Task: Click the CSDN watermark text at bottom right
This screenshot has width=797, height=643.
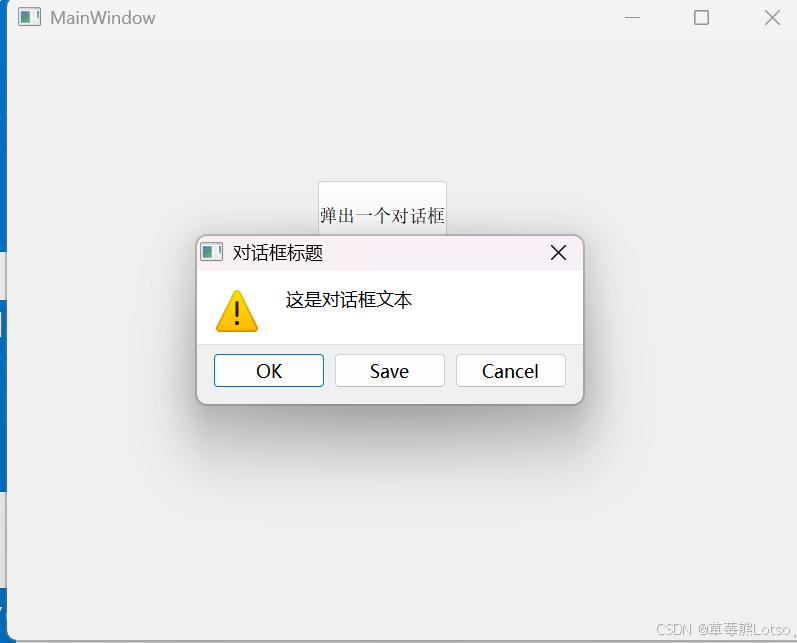Action: tap(723, 629)
